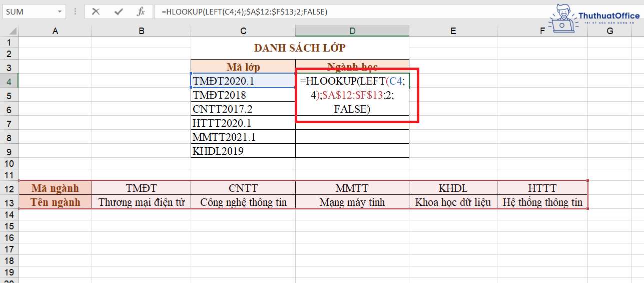Select row 4 header
This screenshot has height=283, width=644.
click(9, 81)
